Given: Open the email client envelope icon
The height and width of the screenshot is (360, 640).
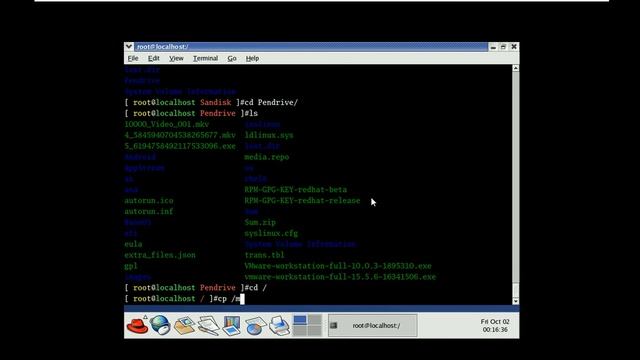Looking at the screenshot, I should pyautogui.click(x=184, y=326).
